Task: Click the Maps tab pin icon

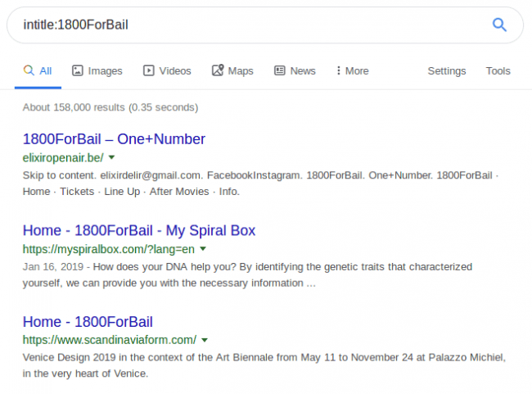Action: [x=218, y=70]
